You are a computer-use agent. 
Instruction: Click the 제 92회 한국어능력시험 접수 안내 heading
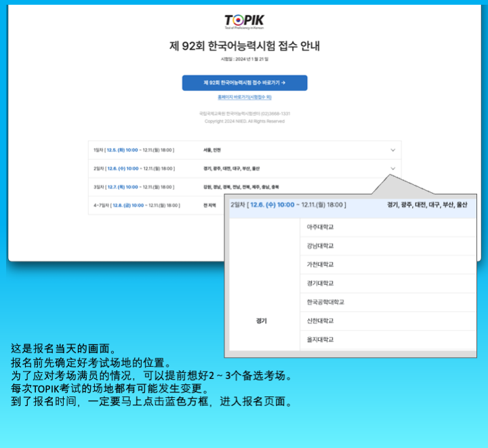coord(244,46)
